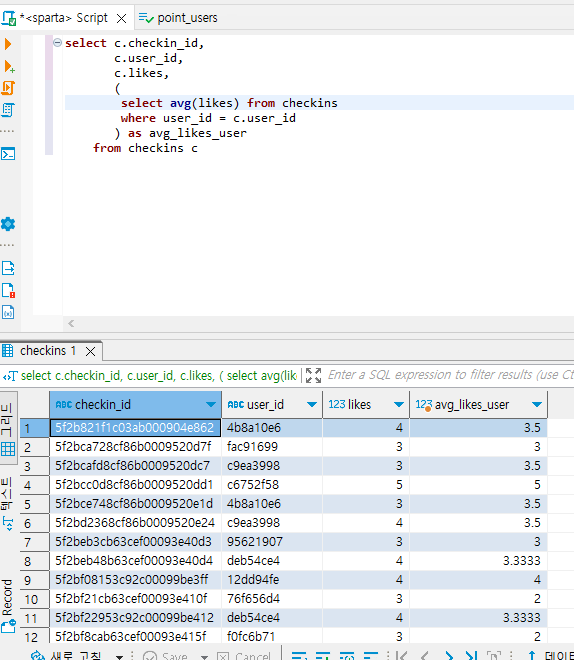Viewport: 574px width, 660px height.
Task: Run the SQL statement with the orange play icon
Action: click(8, 44)
